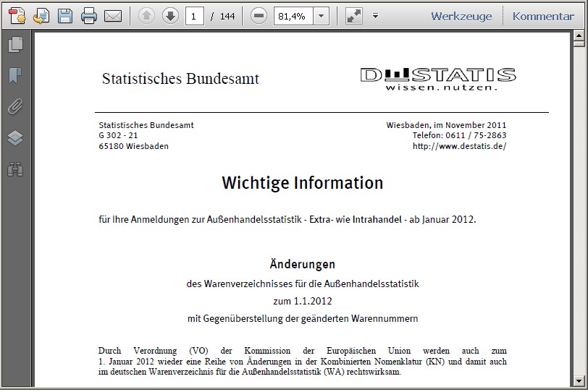Image resolution: width=588 pixels, height=392 pixels.
Task: Show the page thumbnails panel
Action: point(15,44)
